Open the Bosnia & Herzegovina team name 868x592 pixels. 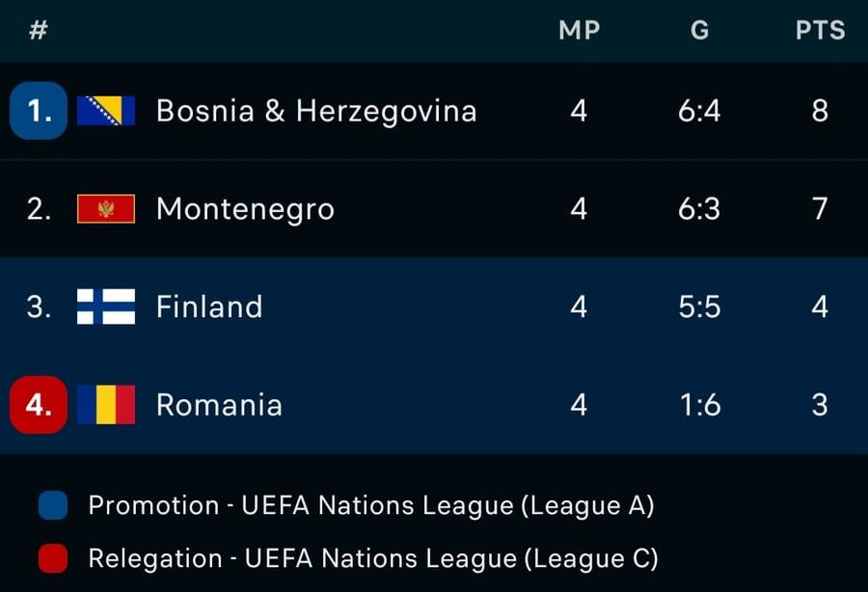pos(316,111)
